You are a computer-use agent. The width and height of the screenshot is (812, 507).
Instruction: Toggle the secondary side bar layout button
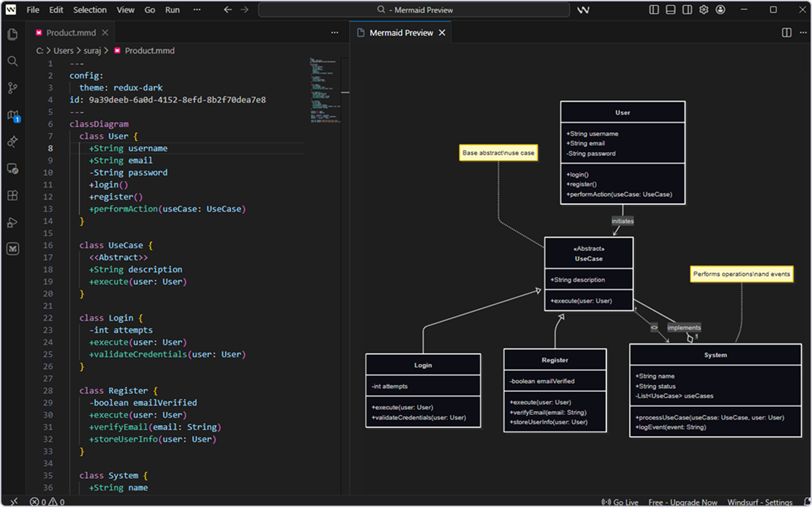(x=687, y=10)
